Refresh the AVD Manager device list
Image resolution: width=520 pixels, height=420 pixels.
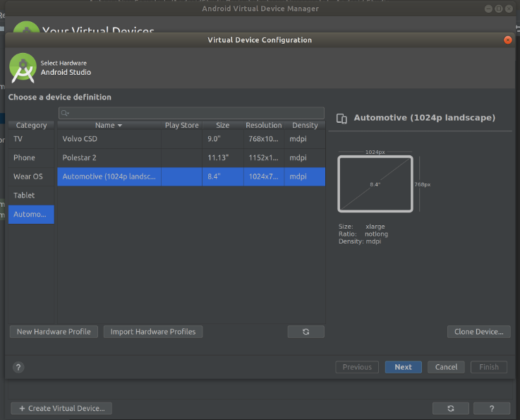click(x=451, y=409)
